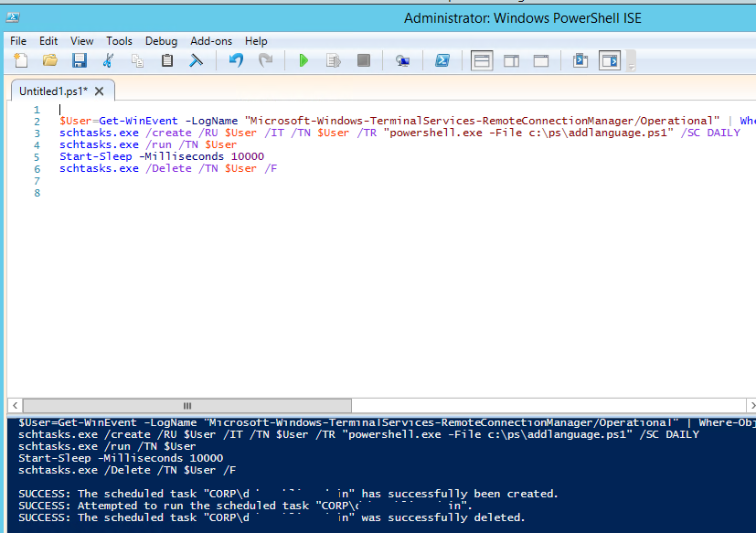The image size is (756, 533).
Task: Expand the toolbar options overflow arrow
Action: coord(632,66)
